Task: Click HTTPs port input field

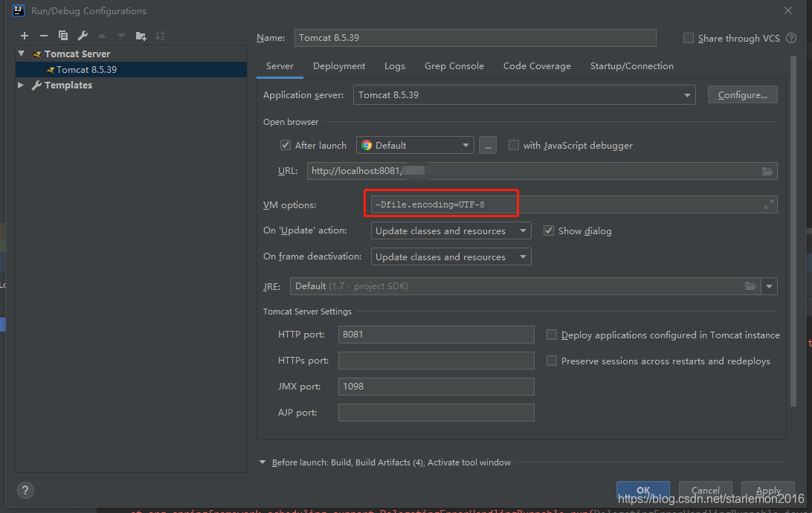Action: 436,361
